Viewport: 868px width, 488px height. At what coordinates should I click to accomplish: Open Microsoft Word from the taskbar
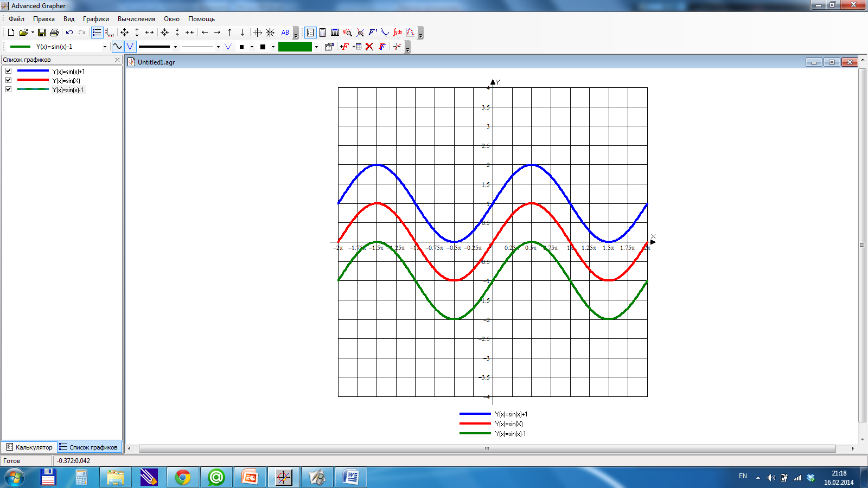coord(351,477)
